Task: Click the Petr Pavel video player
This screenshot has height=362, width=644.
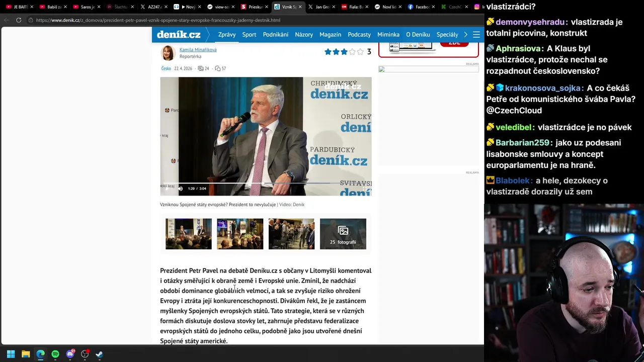Action: pyautogui.click(x=266, y=136)
